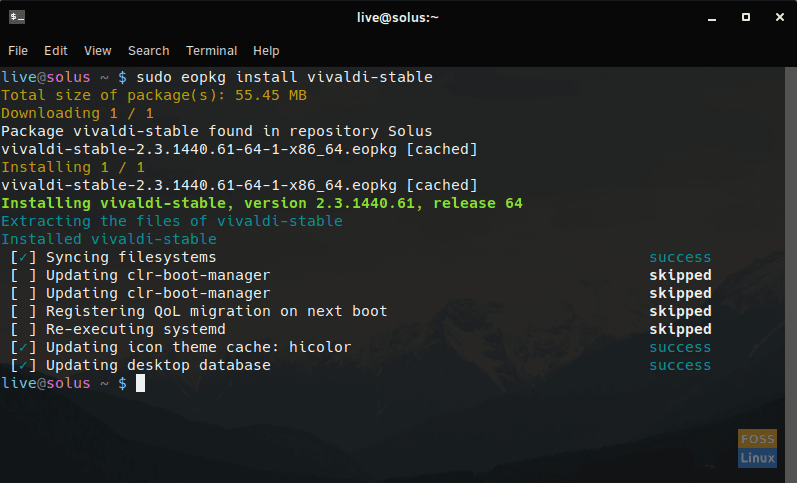Screen dimensions: 797x483
Task: Click the Downloading 1 / 1 line
Action: [x=77, y=113]
